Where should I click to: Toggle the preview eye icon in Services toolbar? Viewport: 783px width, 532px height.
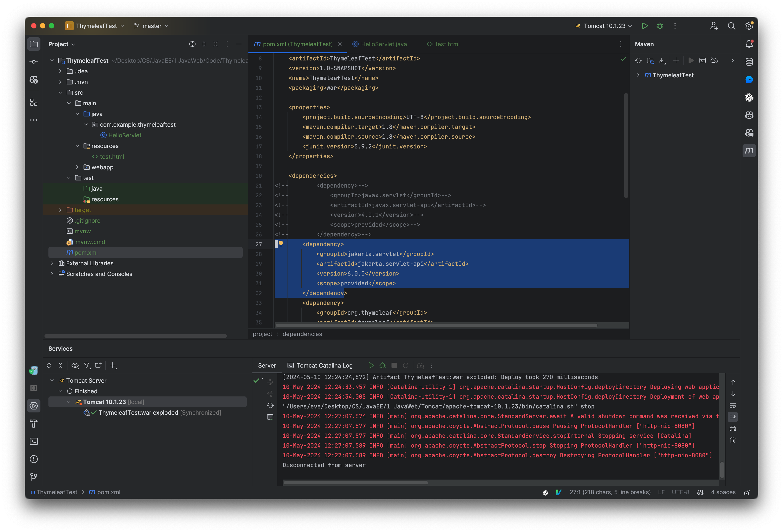pyautogui.click(x=75, y=366)
